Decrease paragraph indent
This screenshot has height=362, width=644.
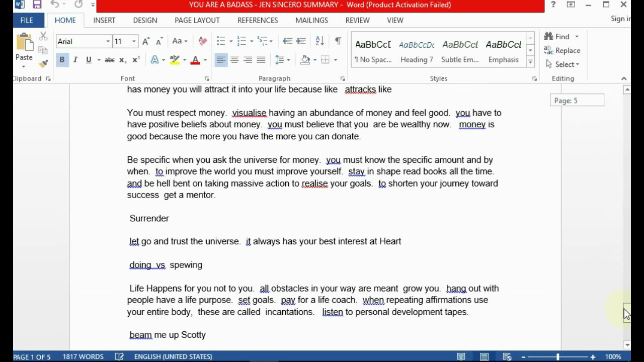click(287, 41)
